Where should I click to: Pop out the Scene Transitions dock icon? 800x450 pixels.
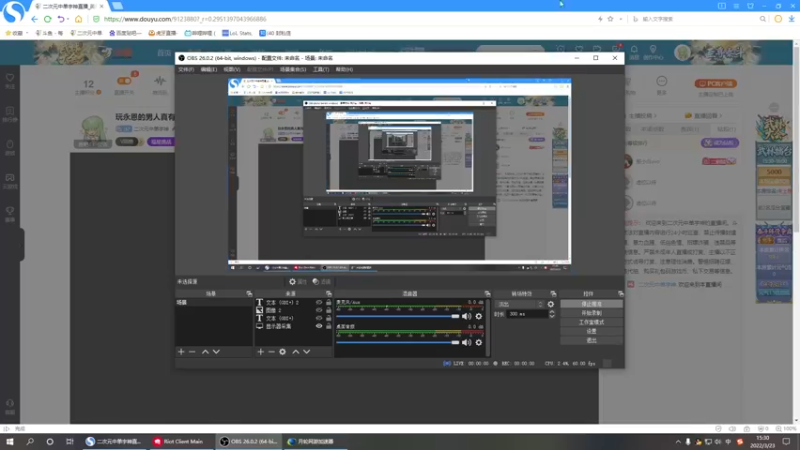pos(553,294)
